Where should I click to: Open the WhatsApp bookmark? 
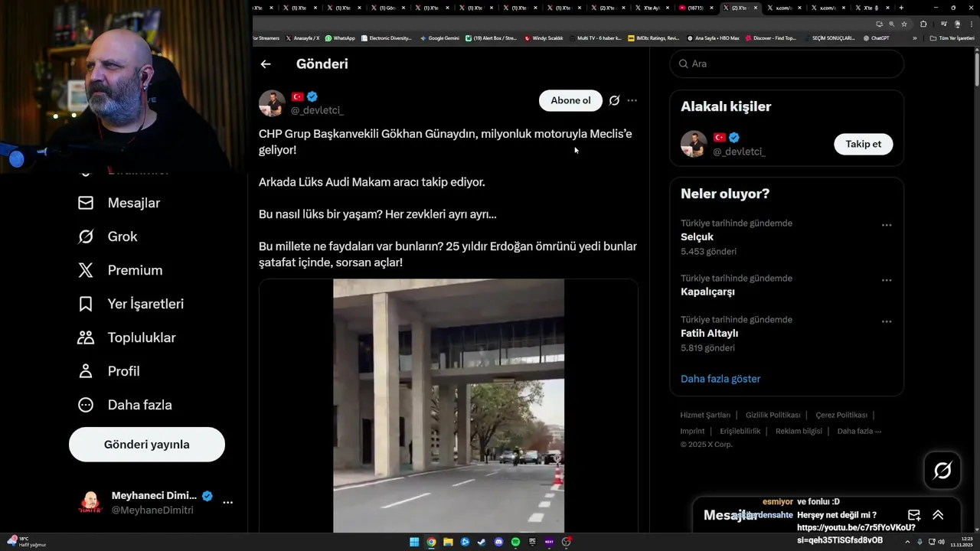340,37
